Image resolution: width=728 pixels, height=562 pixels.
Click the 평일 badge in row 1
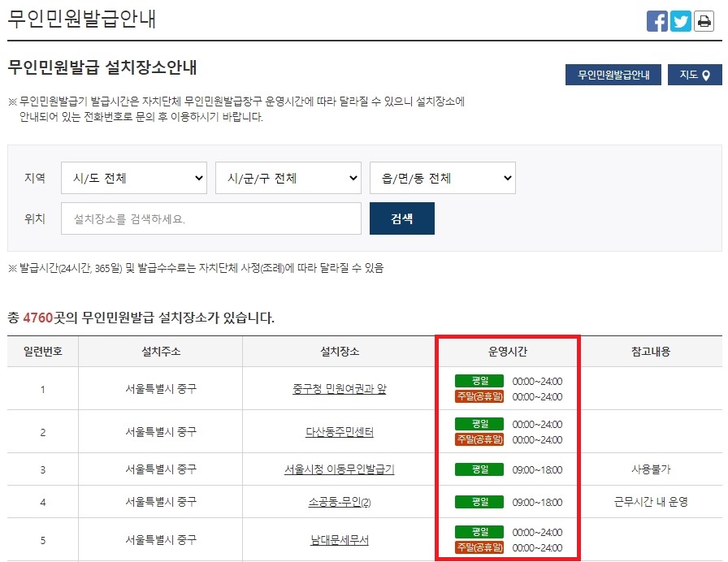479,381
